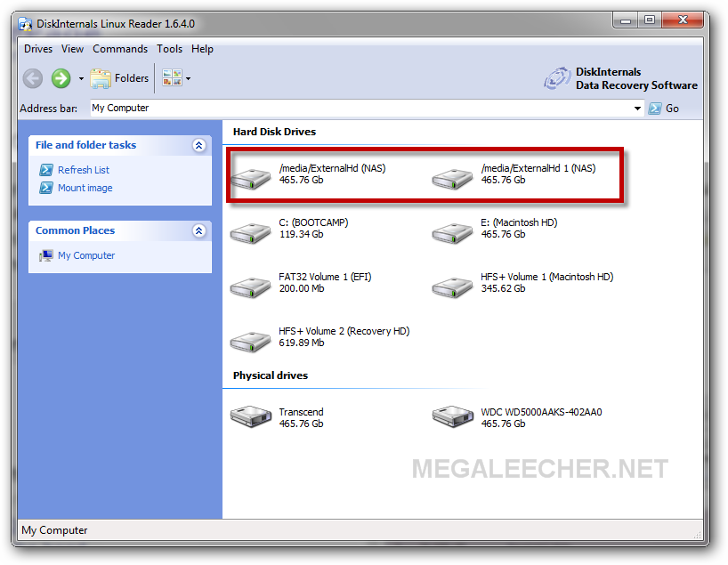This screenshot has width=728, height=565.
Task: Click the window resize grip in the status bar
Action: tap(698, 535)
